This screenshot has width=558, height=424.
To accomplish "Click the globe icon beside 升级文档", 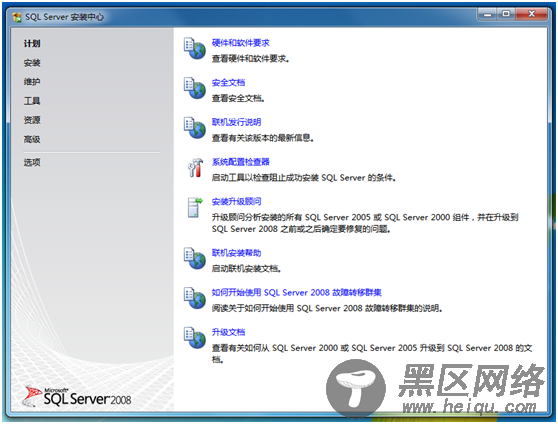I will click(x=195, y=337).
